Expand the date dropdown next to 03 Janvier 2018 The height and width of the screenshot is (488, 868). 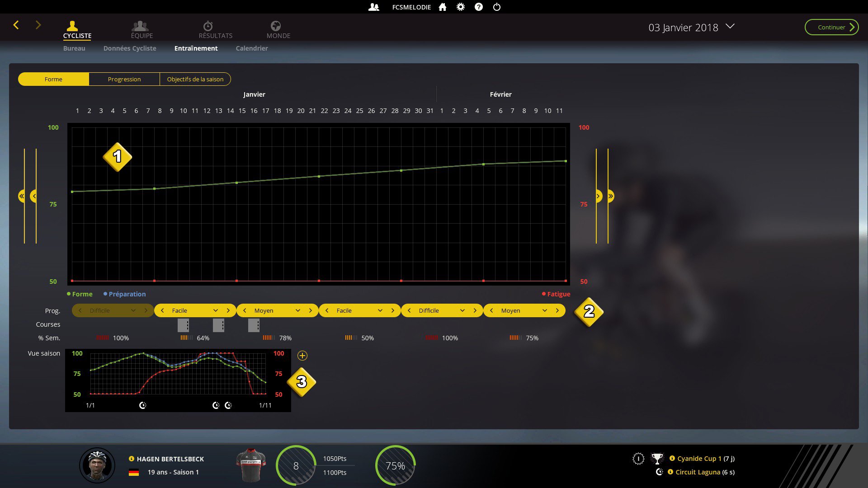pyautogui.click(x=730, y=27)
